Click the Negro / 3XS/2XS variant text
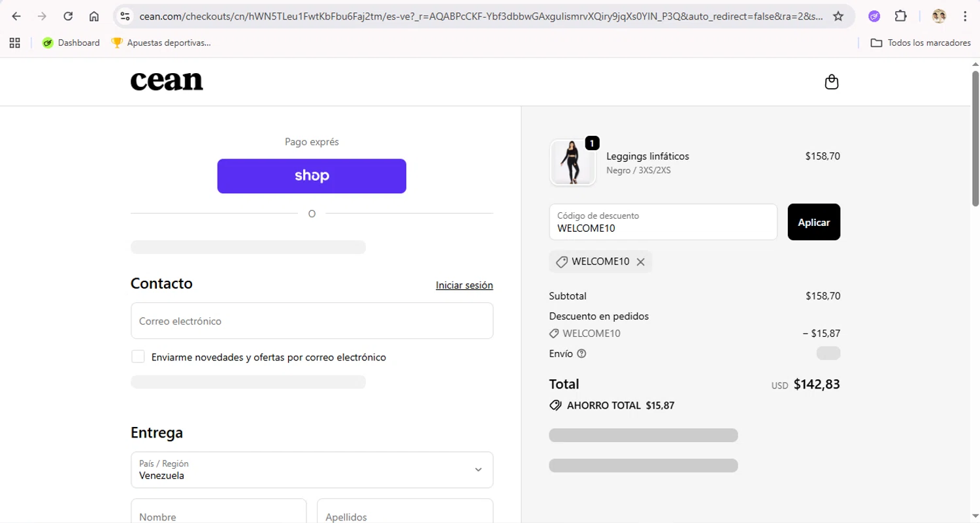 [x=638, y=170]
